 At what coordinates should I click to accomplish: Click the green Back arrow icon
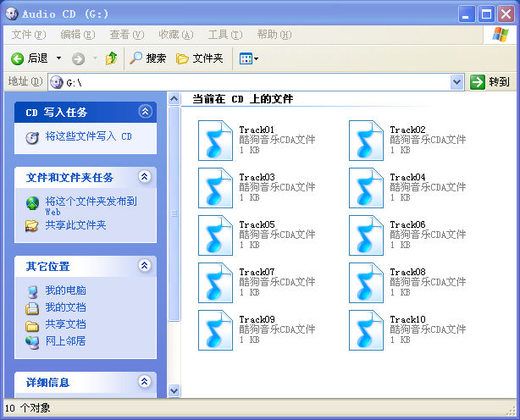pyautogui.click(x=17, y=59)
